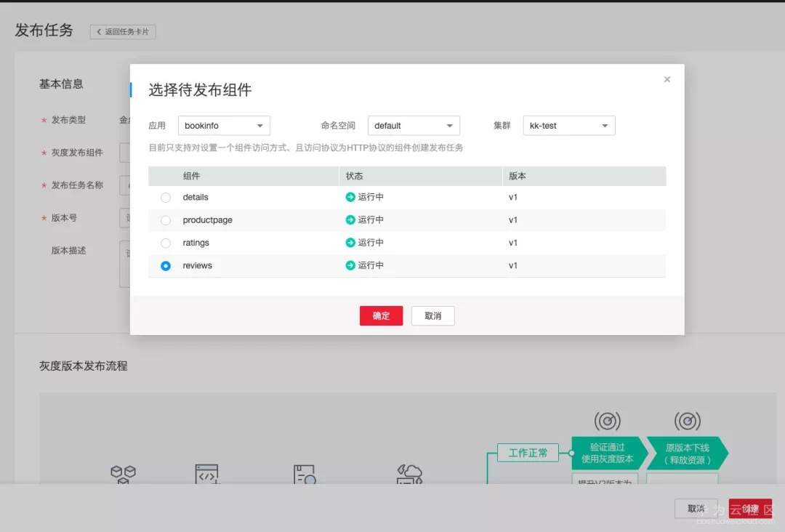Click the code window flow icon
785x532 pixels.
206,473
